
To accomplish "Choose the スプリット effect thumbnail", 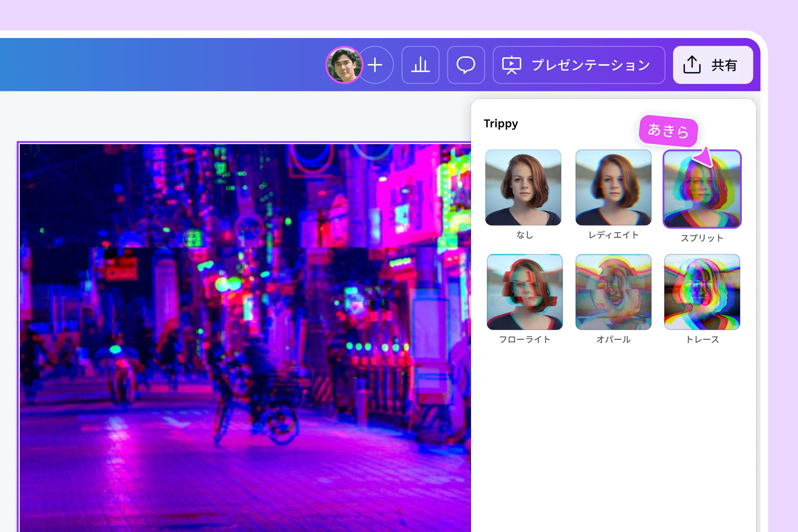I will 702,189.
